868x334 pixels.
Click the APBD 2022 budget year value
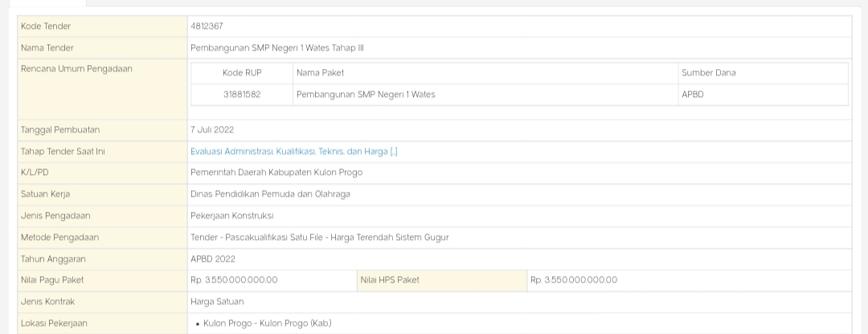pyautogui.click(x=213, y=259)
